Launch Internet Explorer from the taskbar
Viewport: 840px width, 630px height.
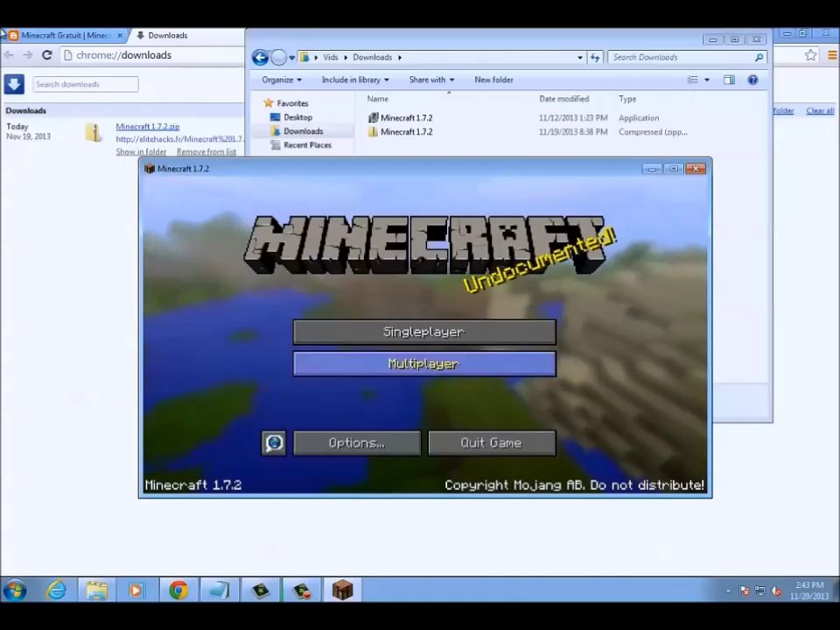tap(56, 591)
